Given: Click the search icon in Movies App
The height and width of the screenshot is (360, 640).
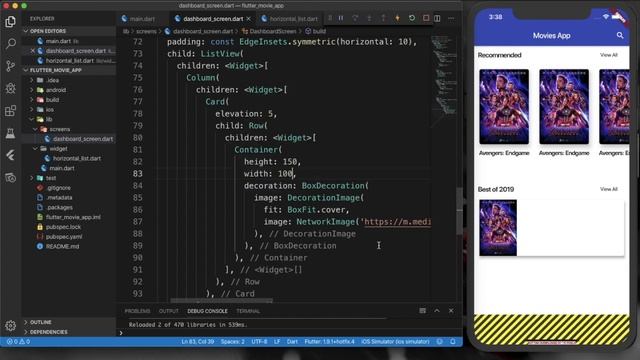Looking at the screenshot, I should [x=620, y=36].
